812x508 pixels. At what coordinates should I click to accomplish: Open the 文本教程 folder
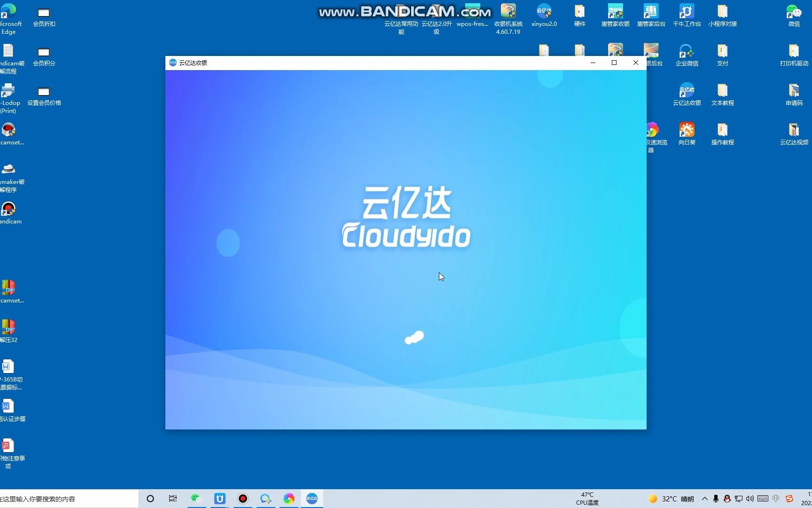(722, 95)
